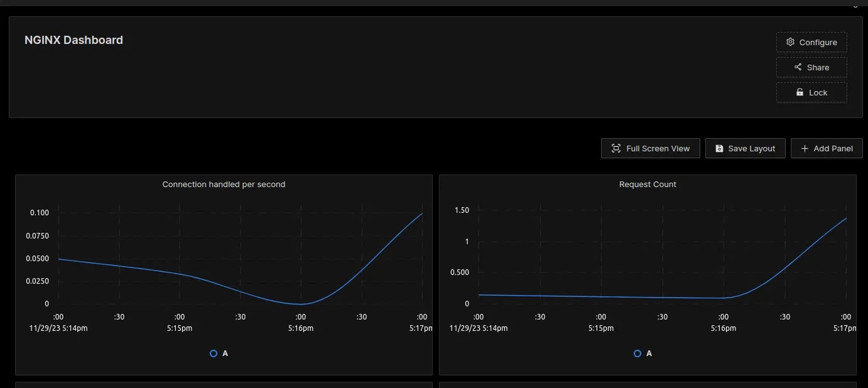The image size is (868, 388).
Task: Click the Configure gear icon
Action: [x=790, y=42]
